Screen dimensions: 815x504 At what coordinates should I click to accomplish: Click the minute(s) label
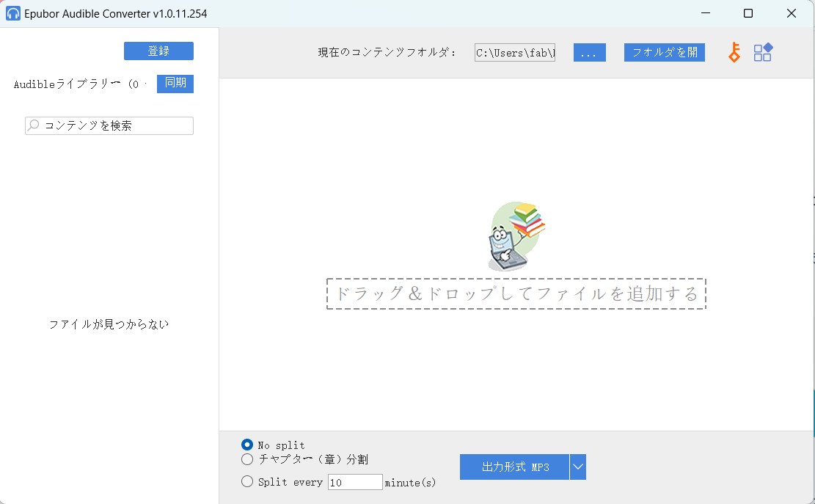410,483
